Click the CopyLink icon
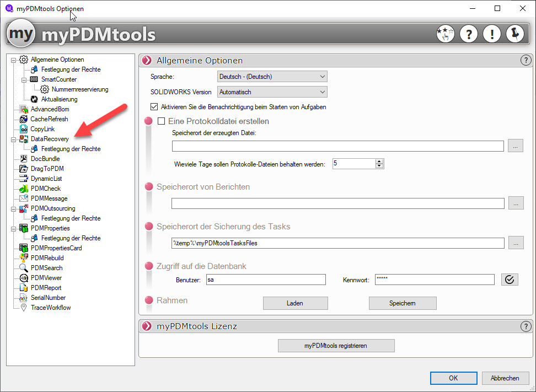The image size is (536, 392). pyautogui.click(x=24, y=129)
